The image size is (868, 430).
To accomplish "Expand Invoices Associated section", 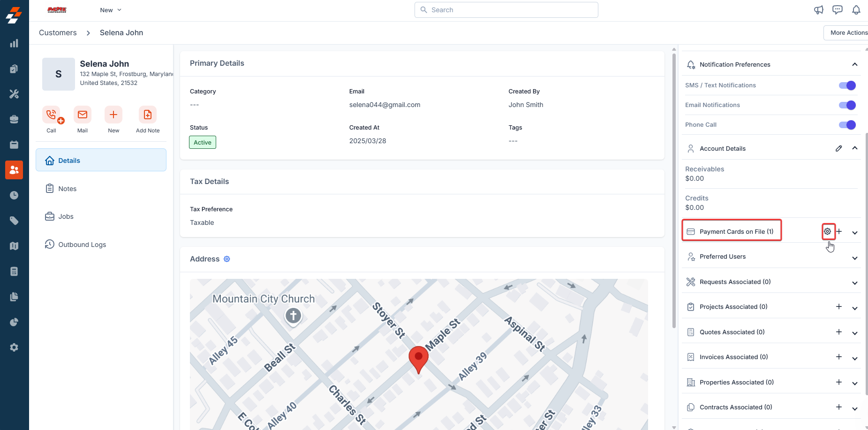I will [855, 358].
